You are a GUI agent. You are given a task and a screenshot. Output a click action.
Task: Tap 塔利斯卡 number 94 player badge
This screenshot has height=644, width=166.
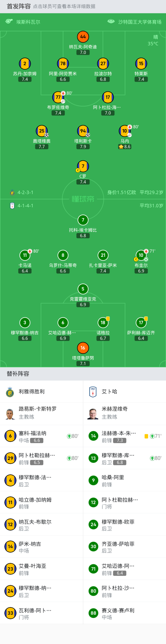(x=83, y=131)
